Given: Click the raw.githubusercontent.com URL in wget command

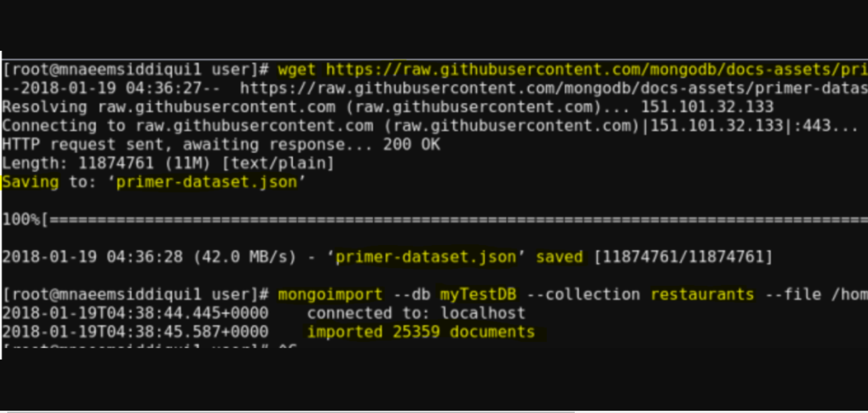Looking at the screenshot, I should [596, 70].
